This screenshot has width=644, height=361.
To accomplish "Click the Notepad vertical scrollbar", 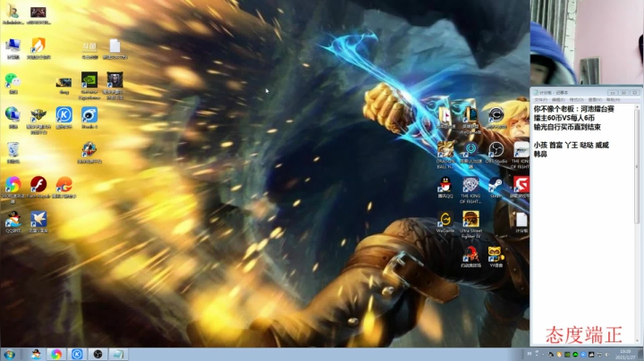I will click(638, 164).
